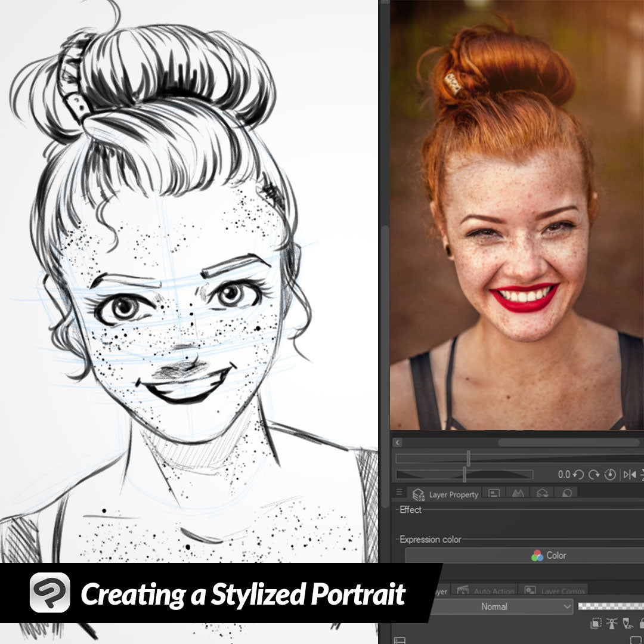Open the Normal blending mode dropdown

tap(500, 606)
